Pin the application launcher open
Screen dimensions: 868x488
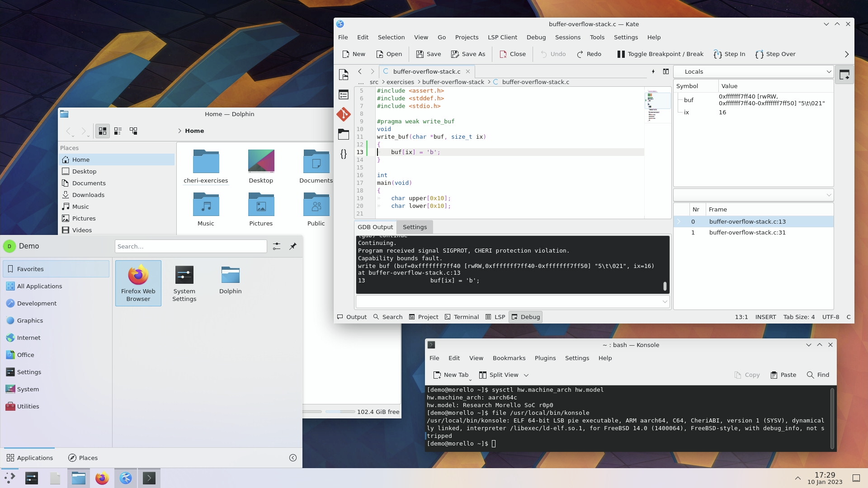tap(293, 246)
